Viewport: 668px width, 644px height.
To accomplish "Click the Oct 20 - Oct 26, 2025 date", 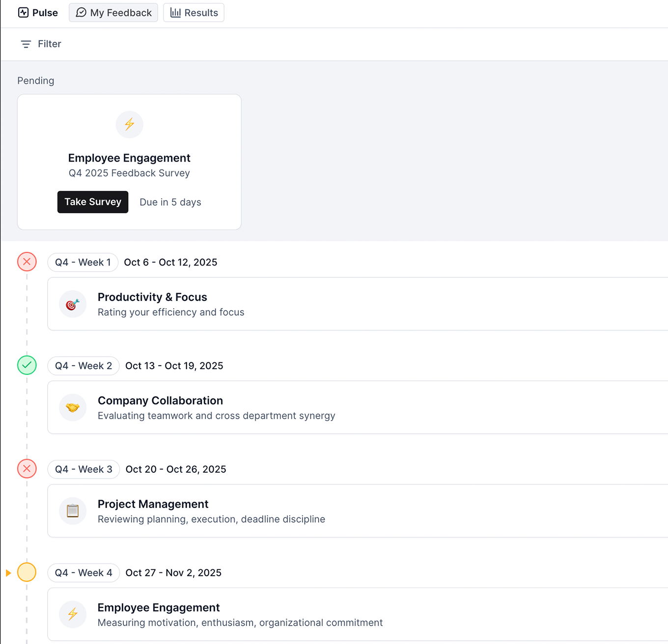I will coord(176,469).
